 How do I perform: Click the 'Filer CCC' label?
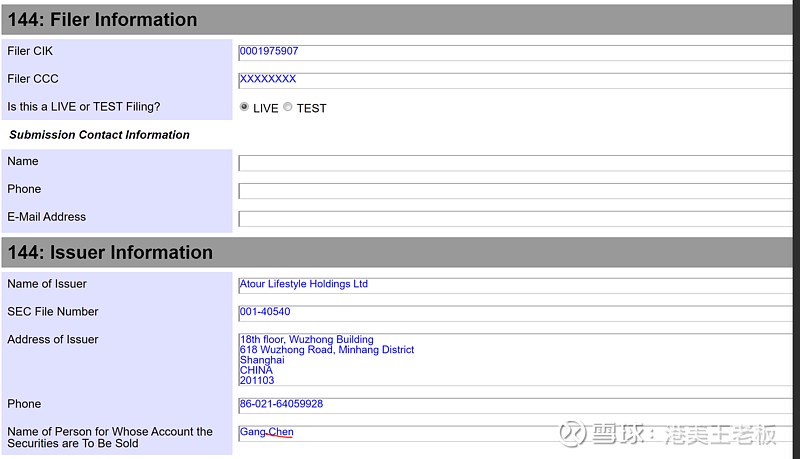pos(33,79)
